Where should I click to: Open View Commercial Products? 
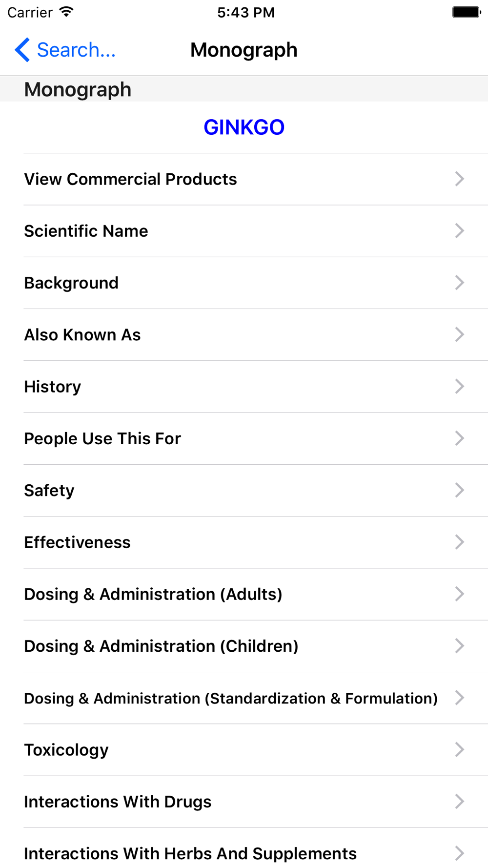pos(244,179)
